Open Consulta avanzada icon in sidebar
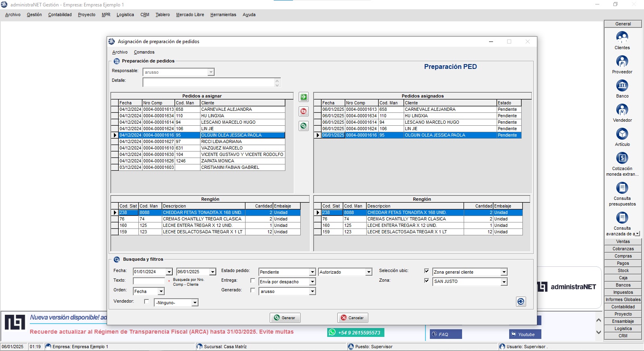 (622, 218)
